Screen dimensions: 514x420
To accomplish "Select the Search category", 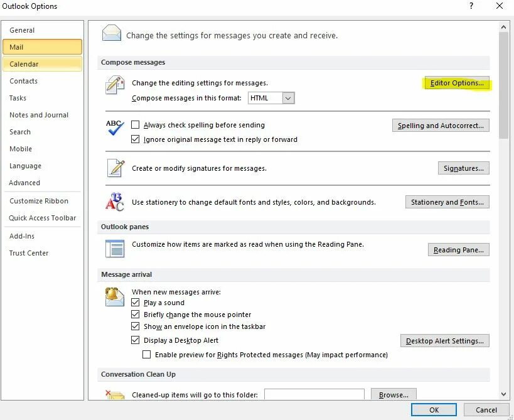I will click(x=42, y=132).
